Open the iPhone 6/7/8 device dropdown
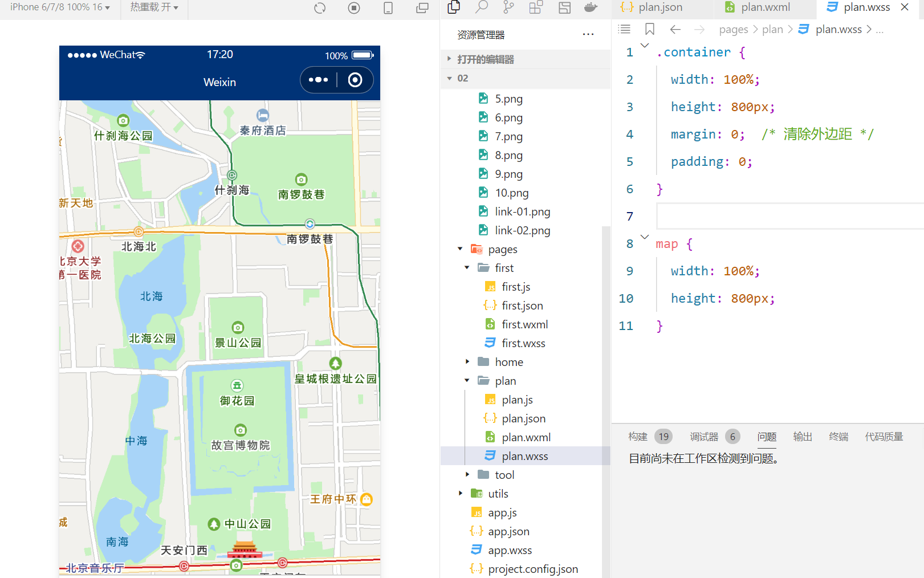 (60, 7)
